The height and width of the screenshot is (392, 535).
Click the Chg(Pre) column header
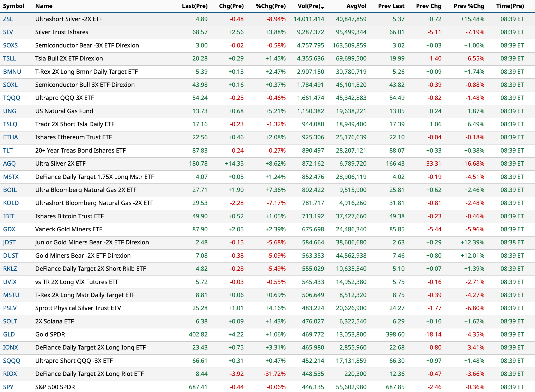231,6
